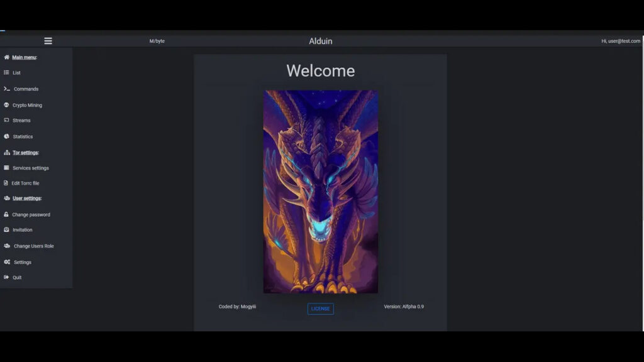Open Change Users Role
644x362 pixels.
coord(34,246)
